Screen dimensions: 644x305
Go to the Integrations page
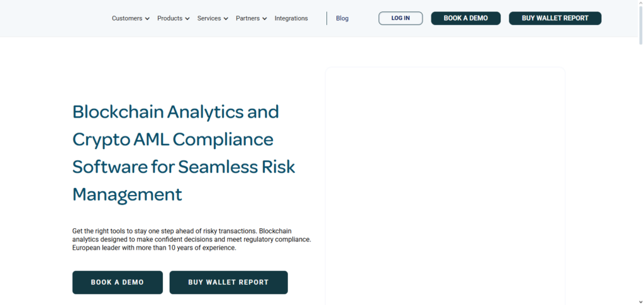pyautogui.click(x=291, y=18)
